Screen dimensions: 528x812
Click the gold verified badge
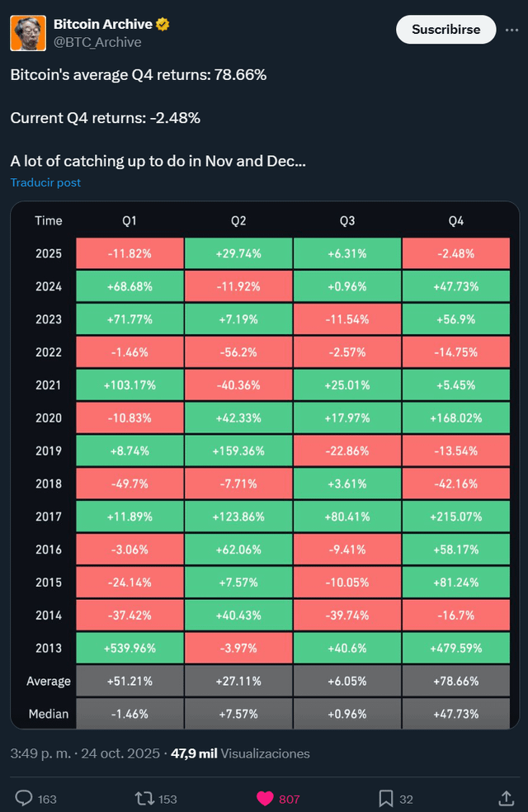pyautogui.click(x=163, y=25)
